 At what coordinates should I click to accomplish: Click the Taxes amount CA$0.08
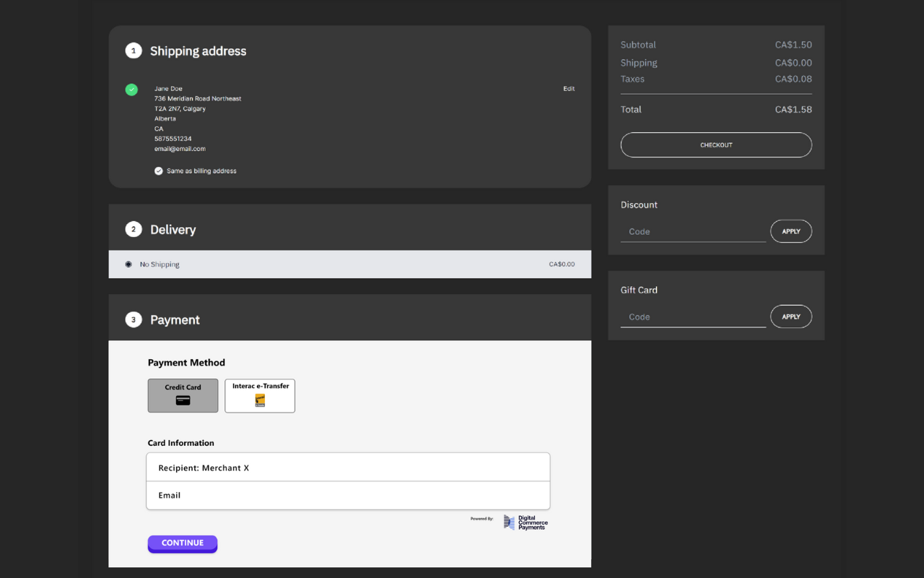793,79
